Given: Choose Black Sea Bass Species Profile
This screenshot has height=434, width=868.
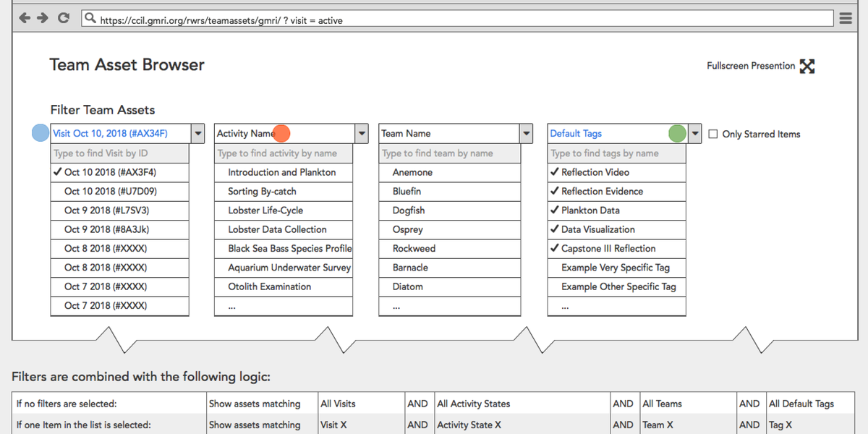Looking at the screenshot, I should click(284, 248).
